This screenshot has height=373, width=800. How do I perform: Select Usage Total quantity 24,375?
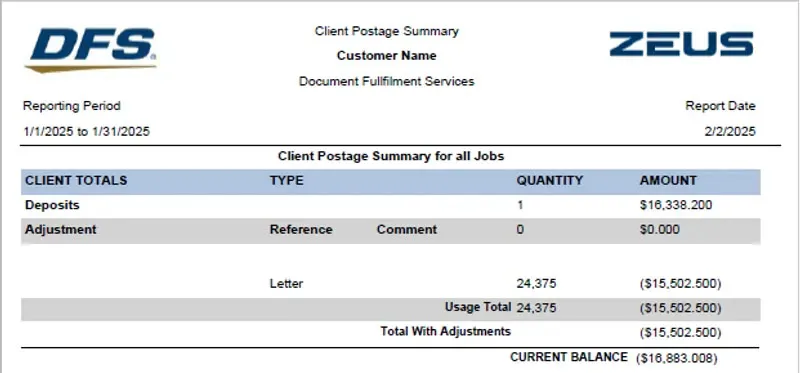click(x=536, y=308)
